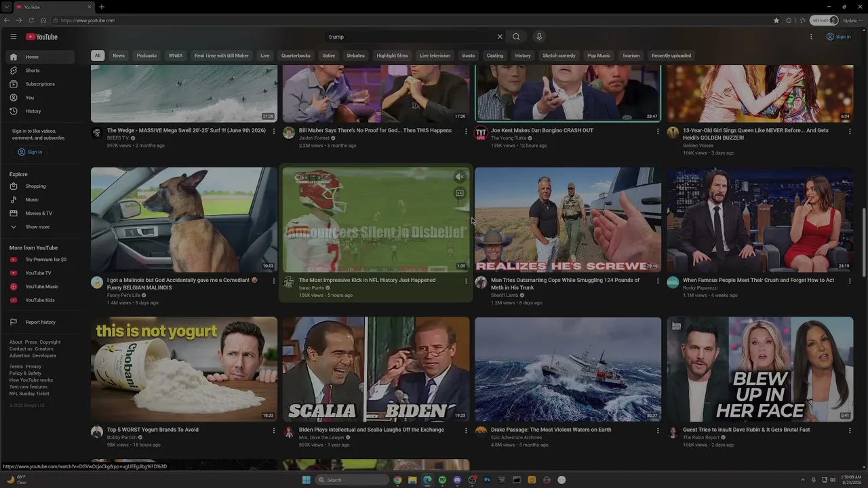The height and width of the screenshot is (488, 868).
Task: Go back using the browser back arrow
Action: (x=7, y=20)
